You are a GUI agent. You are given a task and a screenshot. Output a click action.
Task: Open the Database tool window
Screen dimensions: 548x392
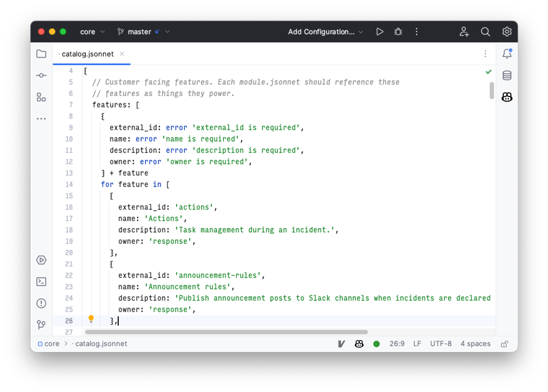pos(507,75)
